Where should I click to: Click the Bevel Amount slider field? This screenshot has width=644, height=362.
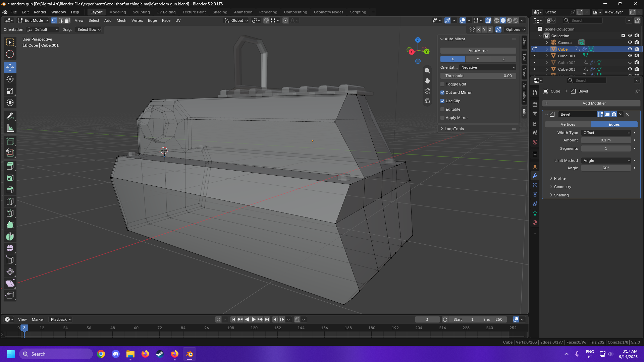point(606,140)
